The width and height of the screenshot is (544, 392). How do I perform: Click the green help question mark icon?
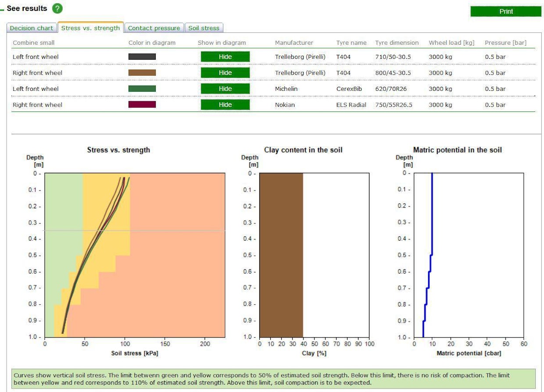click(57, 8)
